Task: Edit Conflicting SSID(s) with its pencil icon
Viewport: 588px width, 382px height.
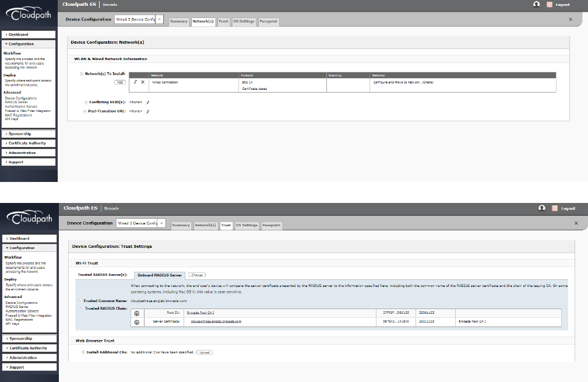Action: [x=148, y=102]
